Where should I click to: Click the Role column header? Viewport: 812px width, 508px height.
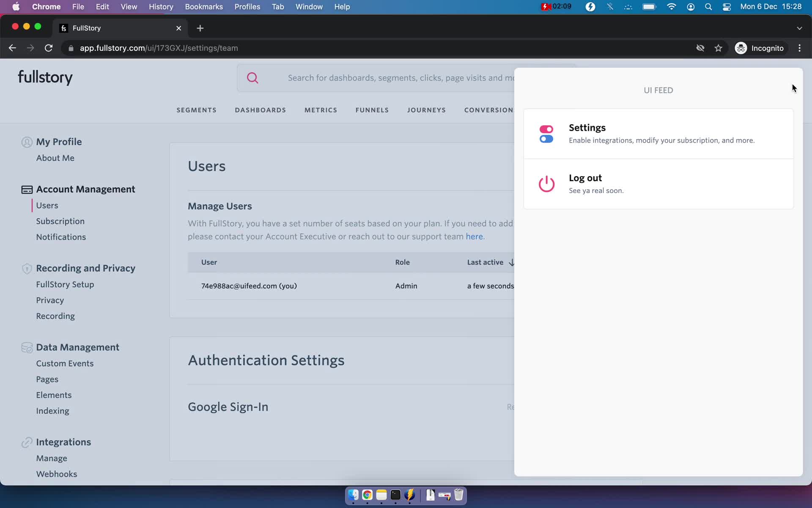402,262
